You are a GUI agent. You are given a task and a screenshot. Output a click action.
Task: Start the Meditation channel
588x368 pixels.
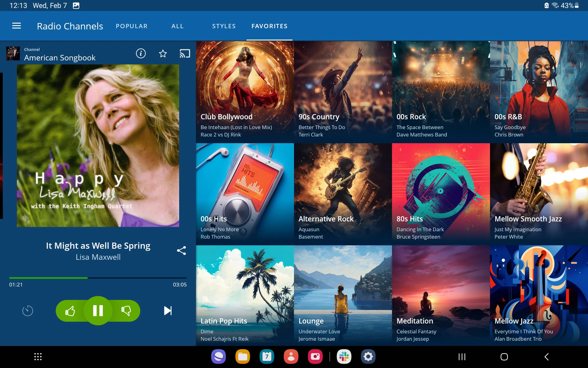[x=441, y=296]
